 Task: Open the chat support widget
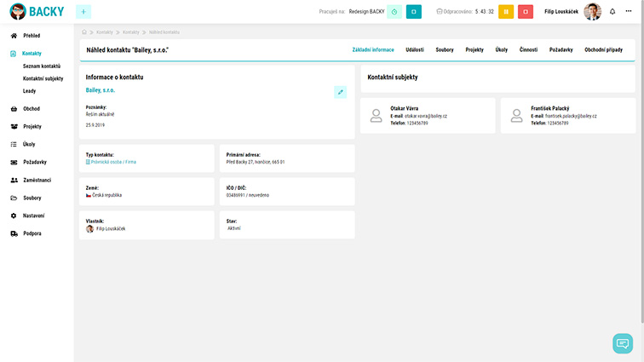[623, 343]
